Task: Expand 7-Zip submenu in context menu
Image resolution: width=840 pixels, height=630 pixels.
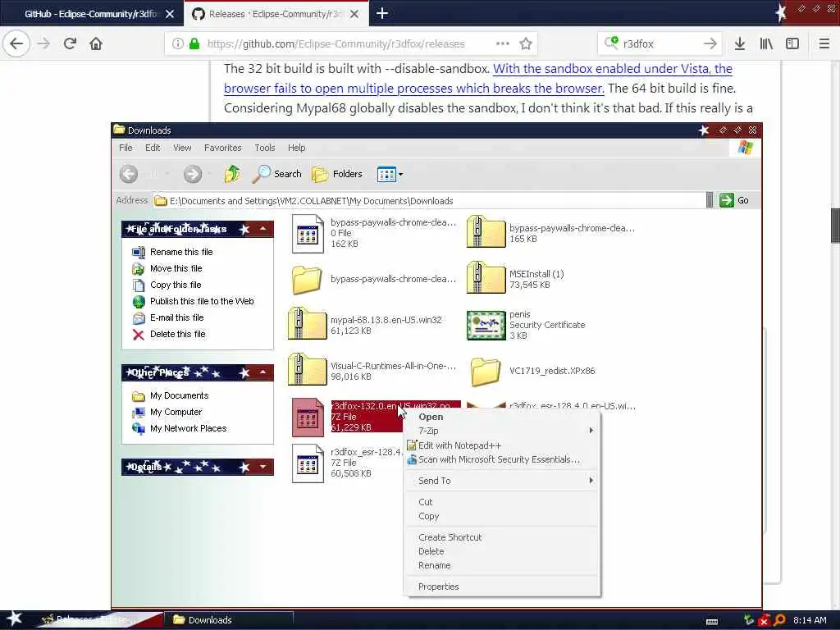Action: (502, 431)
